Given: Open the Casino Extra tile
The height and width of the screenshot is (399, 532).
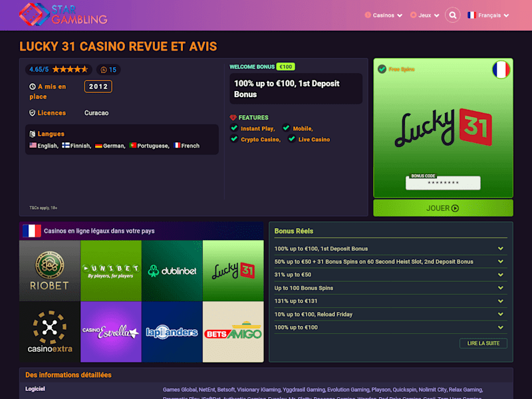Looking at the screenshot, I should pos(50,332).
